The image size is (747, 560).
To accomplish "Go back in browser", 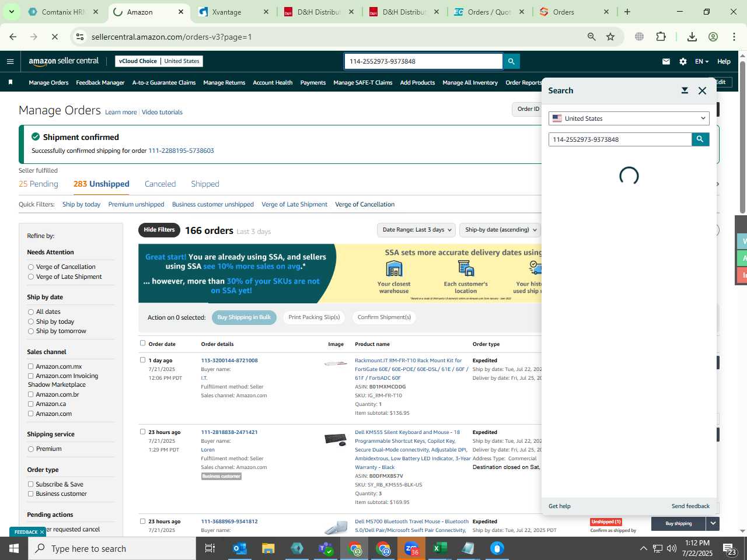I will click(x=13, y=37).
